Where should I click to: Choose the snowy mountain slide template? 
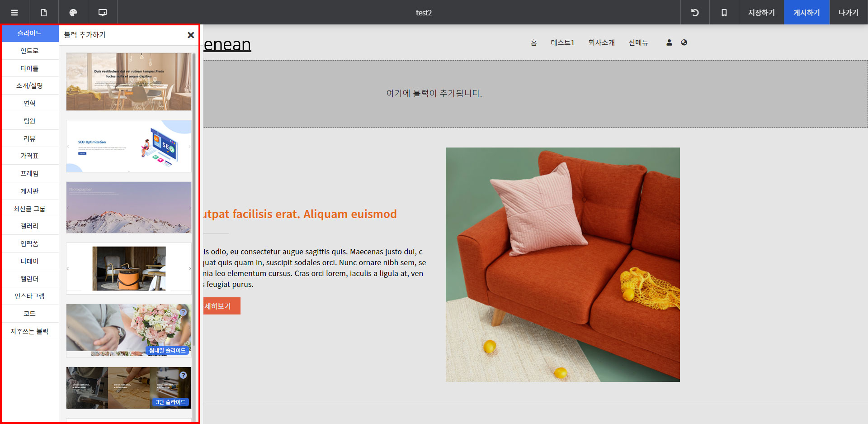[x=129, y=208]
